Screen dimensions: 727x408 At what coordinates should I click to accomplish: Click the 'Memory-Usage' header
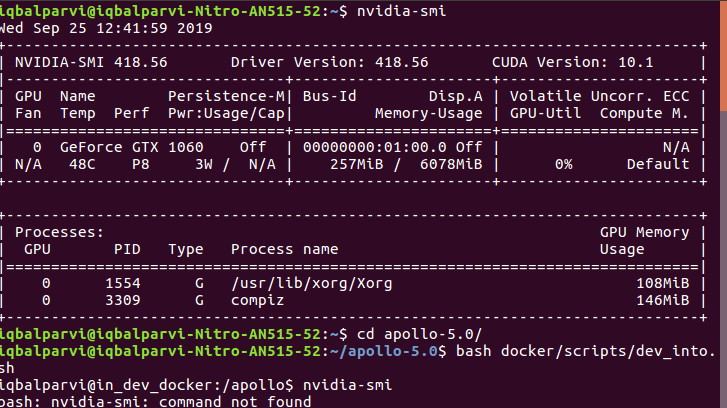(x=428, y=113)
